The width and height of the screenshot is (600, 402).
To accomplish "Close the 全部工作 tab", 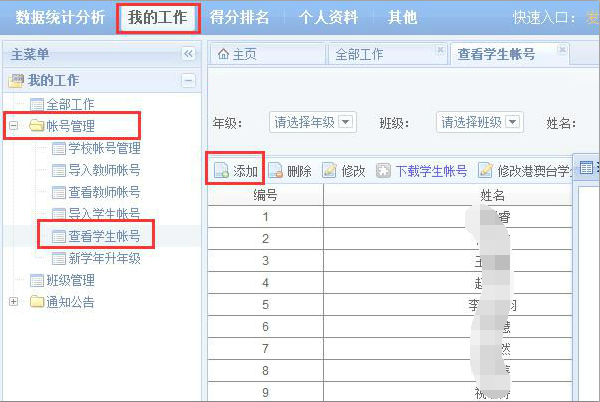I will click(x=440, y=49).
